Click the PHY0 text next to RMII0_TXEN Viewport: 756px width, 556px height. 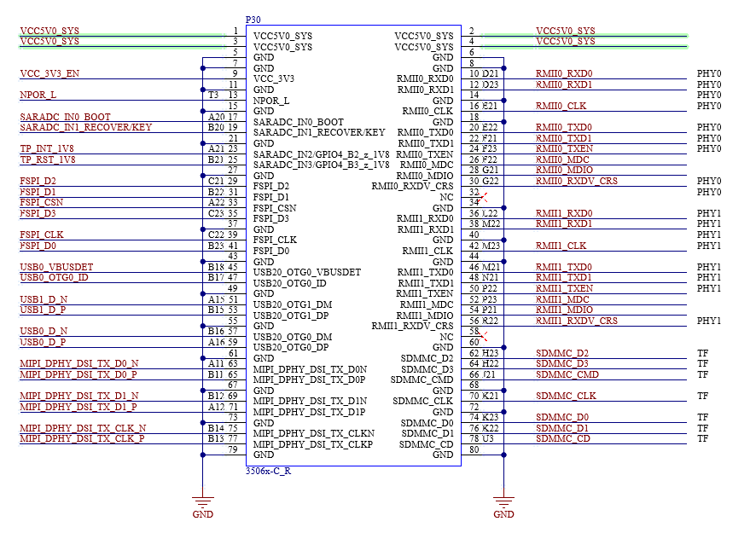[x=709, y=148]
